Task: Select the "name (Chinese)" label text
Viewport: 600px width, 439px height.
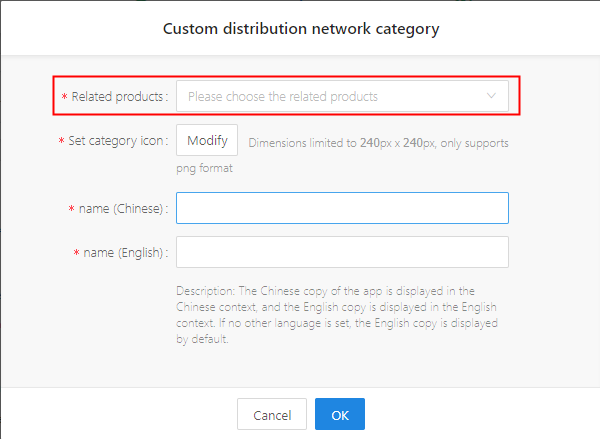Action: click(x=123, y=209)
